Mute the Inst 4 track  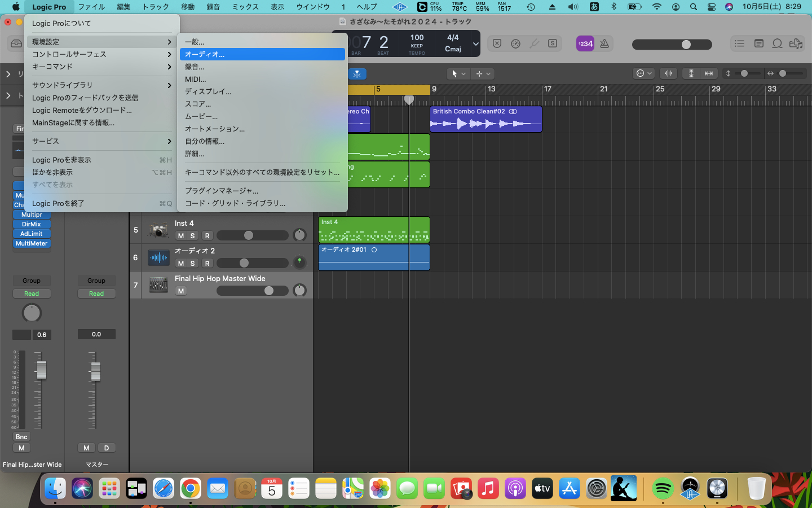click(180, 236)
